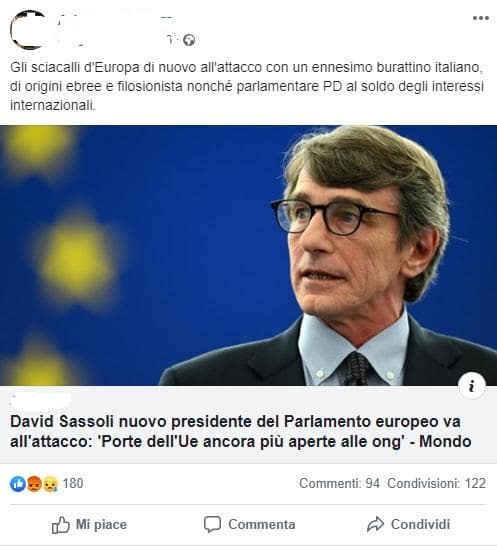Click the sad crying reaction icon
Viewport: 497px width, 546px height.
click(50, 484)
